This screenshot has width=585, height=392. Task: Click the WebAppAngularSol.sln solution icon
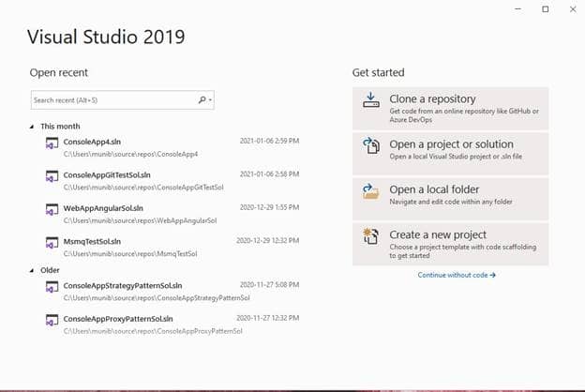[x=52, y=210]
